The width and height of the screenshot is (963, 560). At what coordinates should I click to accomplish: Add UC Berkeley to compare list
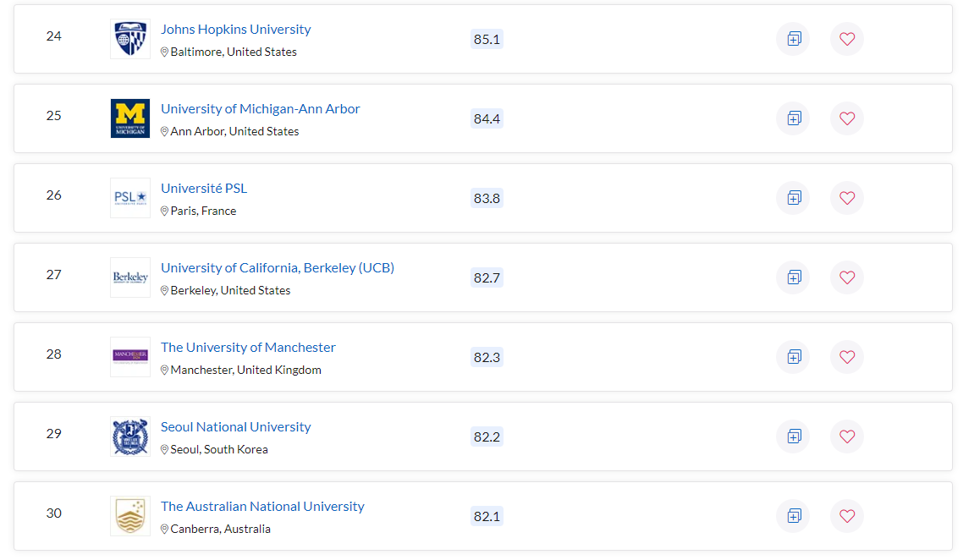[794, 277]
